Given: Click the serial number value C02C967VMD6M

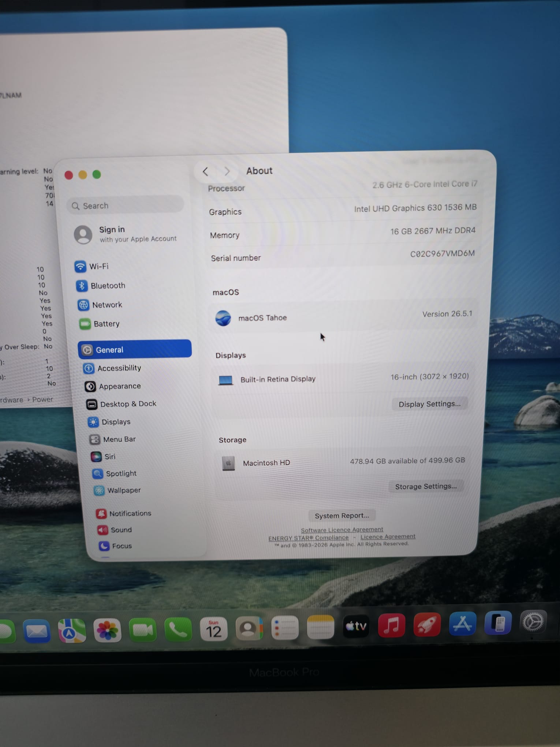Looking at the screenshot, I should tap(442, 253).
